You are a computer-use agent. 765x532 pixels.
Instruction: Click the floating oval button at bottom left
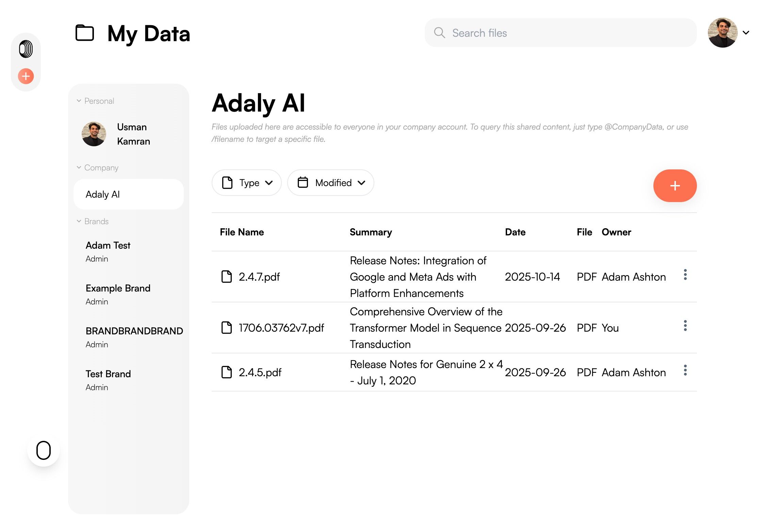[x=44, y=450]
